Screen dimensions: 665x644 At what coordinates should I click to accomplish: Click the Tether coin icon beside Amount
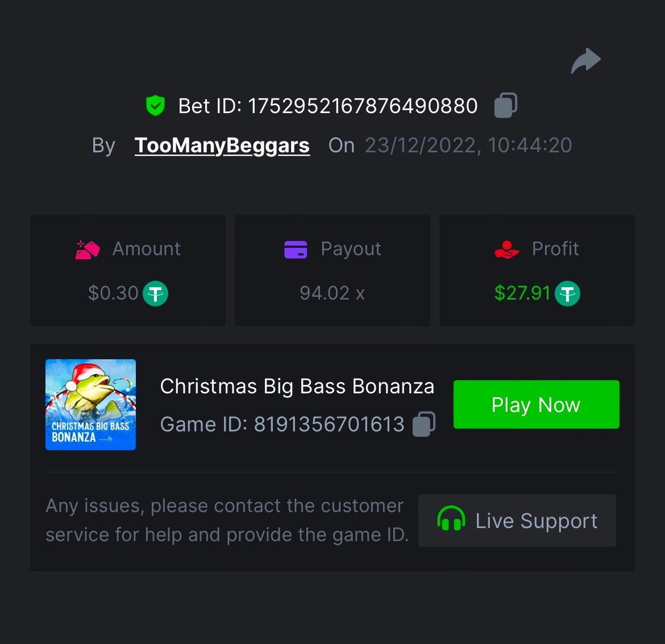155,294
